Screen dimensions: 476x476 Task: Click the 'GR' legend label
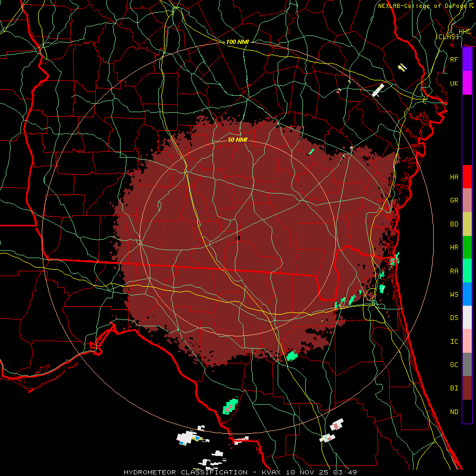pyautogui.click(x=454, y=200)
